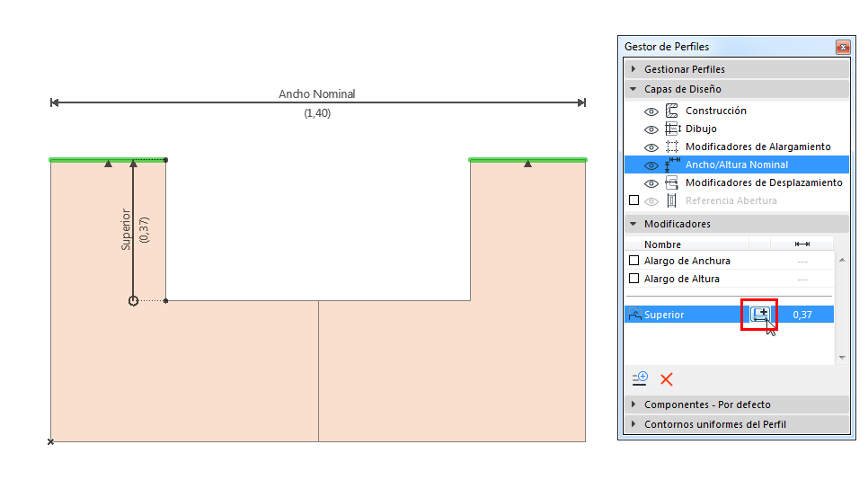Screen dimensions: 868x480
Task: Select the Modificadores de Desplazamiento row
Action: click(737, 182)
